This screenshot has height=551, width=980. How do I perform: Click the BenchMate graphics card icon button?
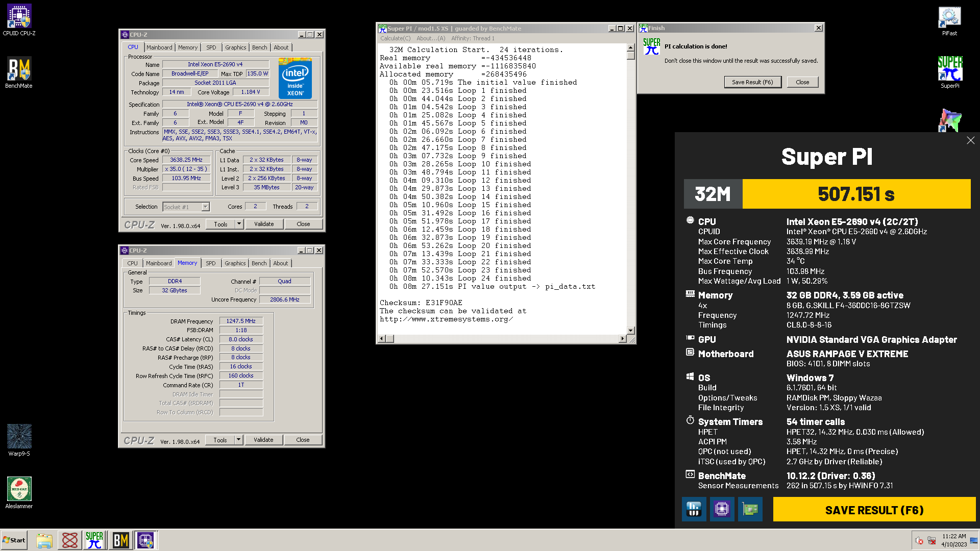tap(750, 509)
